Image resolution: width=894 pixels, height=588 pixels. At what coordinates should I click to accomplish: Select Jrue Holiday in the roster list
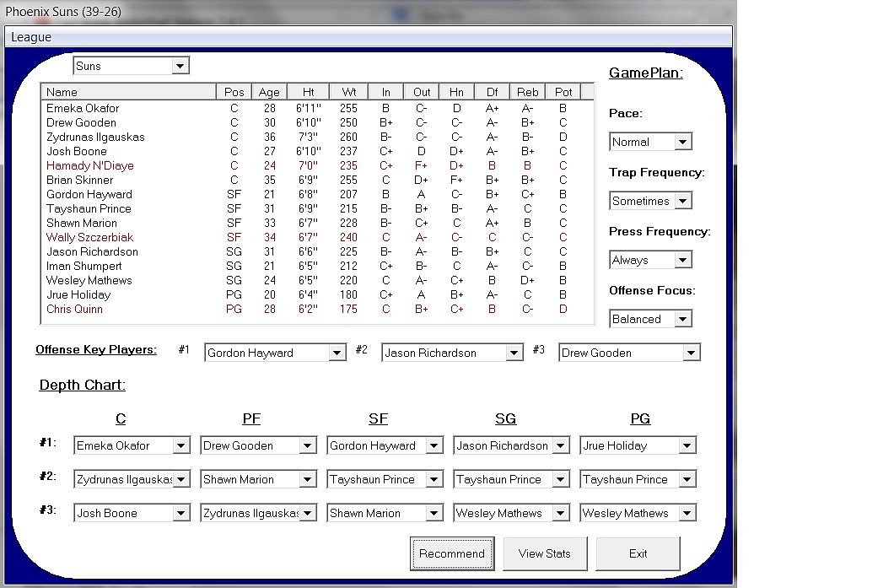pos(317,295)
